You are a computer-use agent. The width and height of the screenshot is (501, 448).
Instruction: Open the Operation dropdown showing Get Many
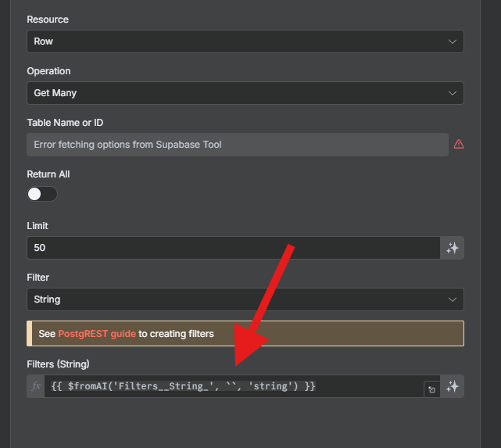click(x=245, y=93)
